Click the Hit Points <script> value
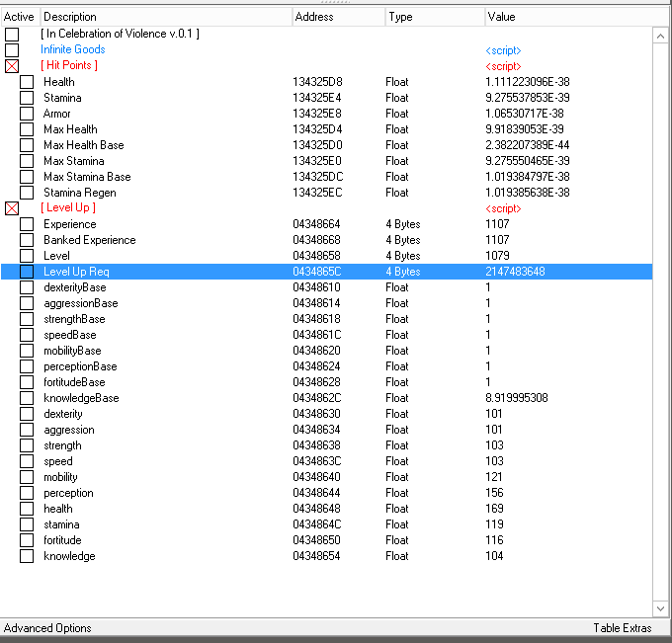This screenshot has height=643, width=672. point(503,66)
